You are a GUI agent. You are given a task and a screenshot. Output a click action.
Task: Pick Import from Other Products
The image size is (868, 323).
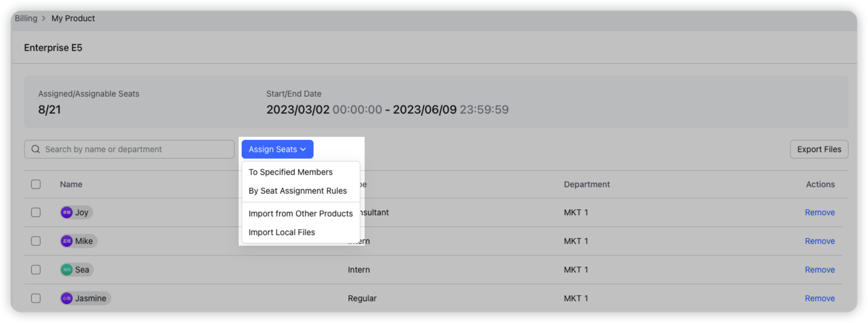(x=301, y=214)
